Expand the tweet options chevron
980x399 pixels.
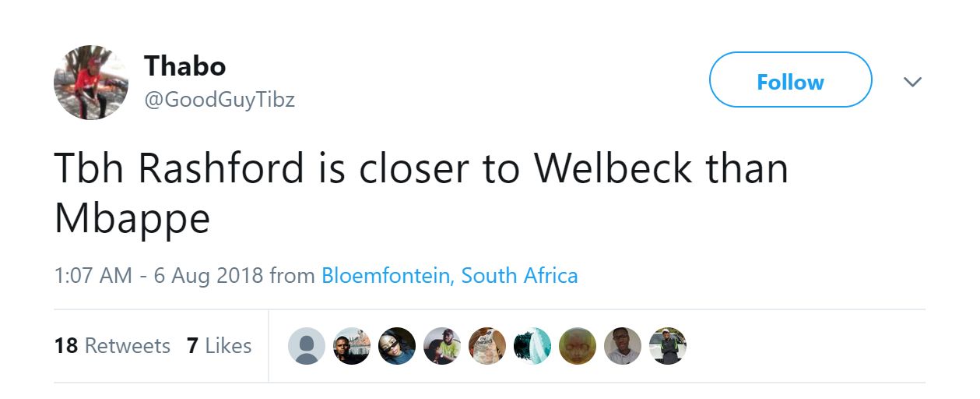912,82
